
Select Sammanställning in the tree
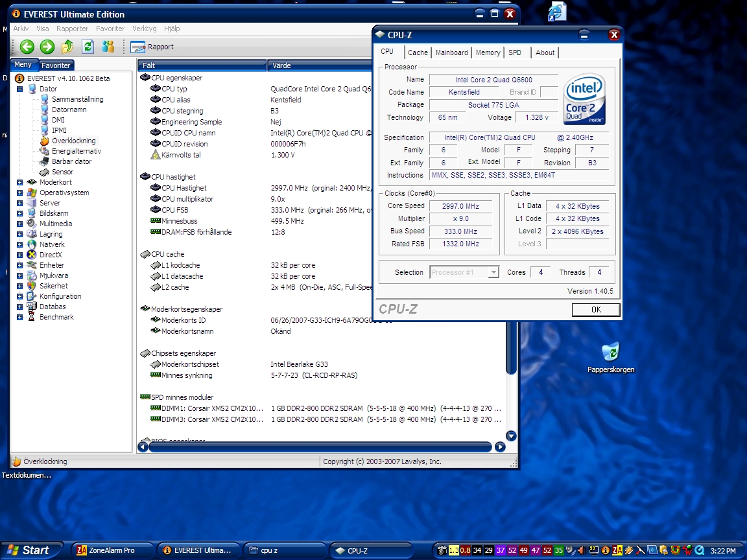77,99
